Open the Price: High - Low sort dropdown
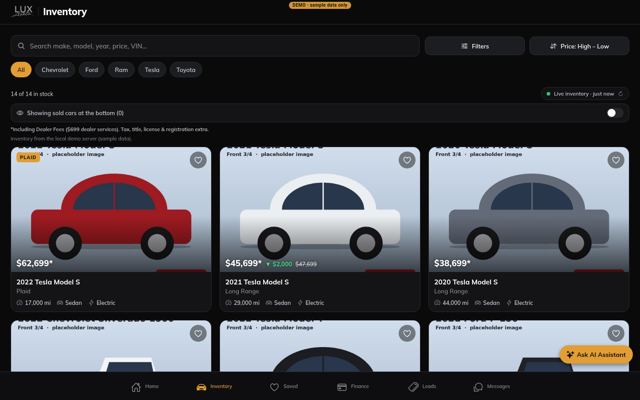This screenshot has width=640, height=400. (579, 46)
